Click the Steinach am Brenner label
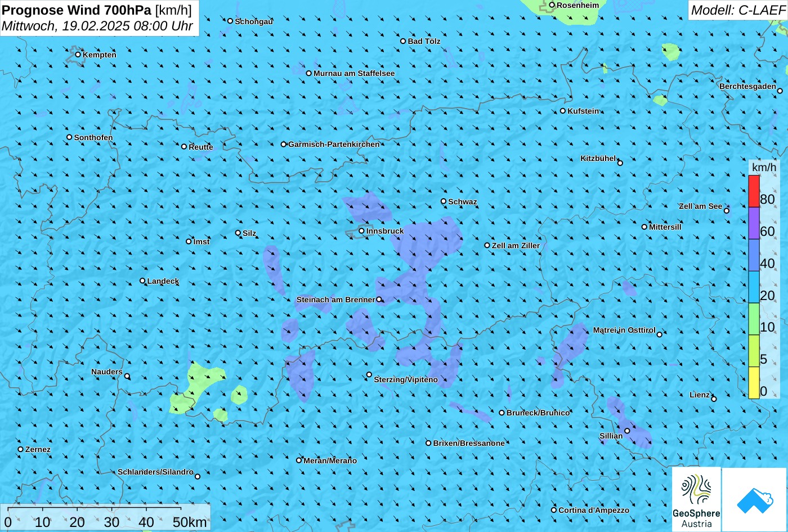This screenshot has height=532, width=788. click(335, 299)
